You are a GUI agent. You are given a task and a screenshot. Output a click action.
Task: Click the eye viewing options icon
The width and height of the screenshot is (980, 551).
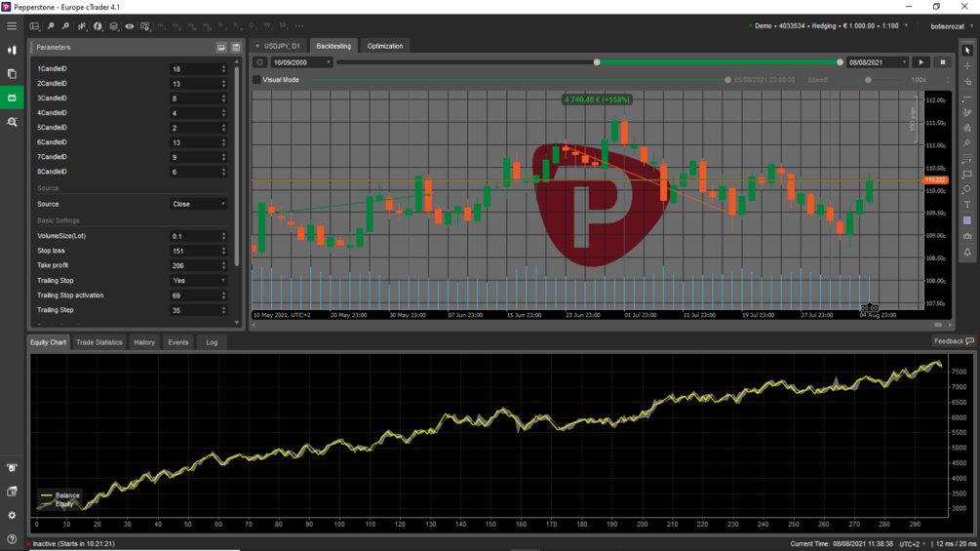pyautogui.click(x=130, y=26)
